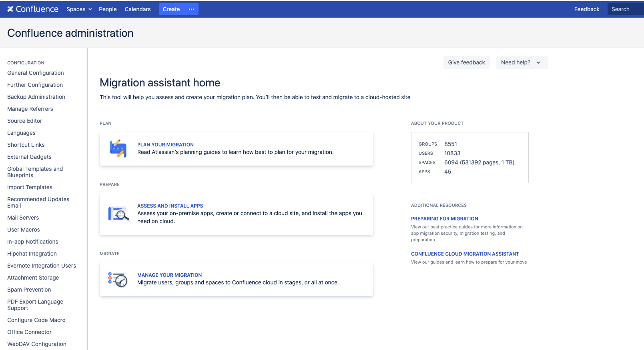Open Assess and install apps link

pos(170,206)
